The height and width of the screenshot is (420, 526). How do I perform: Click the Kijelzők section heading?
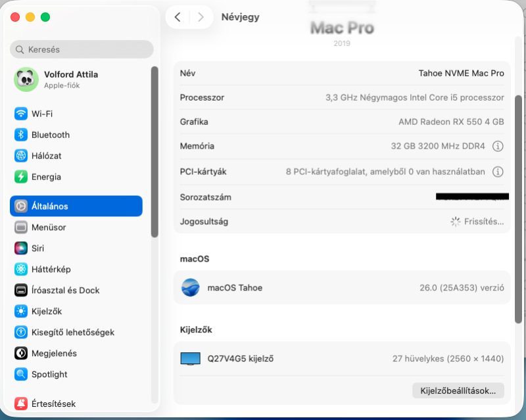click(x=196, y=330)
